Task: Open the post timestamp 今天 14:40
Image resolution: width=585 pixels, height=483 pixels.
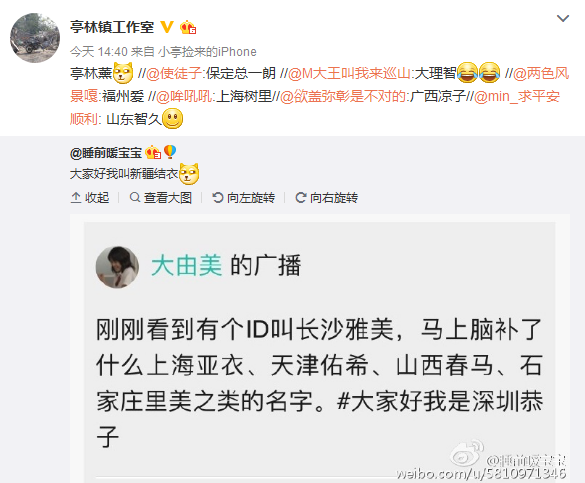Action: [x=99, y=51]
